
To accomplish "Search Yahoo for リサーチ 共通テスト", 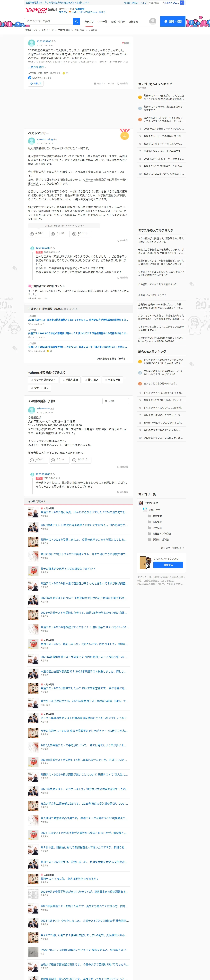I will tap(43, 380).
